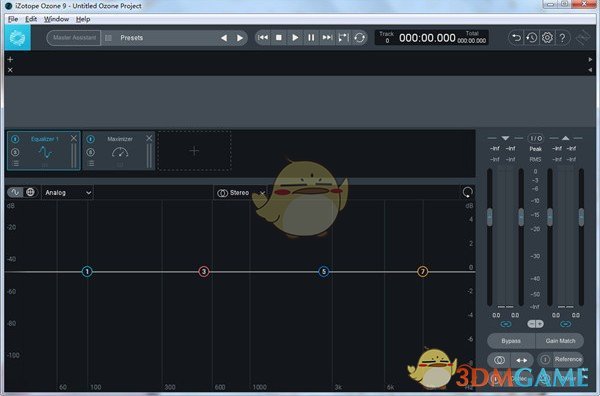Click the input meter down triangle
Viewport: 600px width, 396px height.
click(505, 138)
